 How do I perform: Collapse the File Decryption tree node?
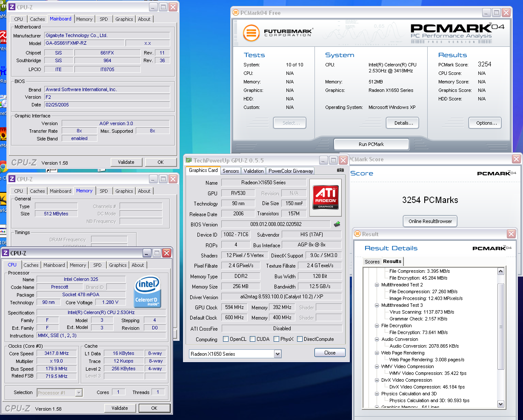coord(377,326)
